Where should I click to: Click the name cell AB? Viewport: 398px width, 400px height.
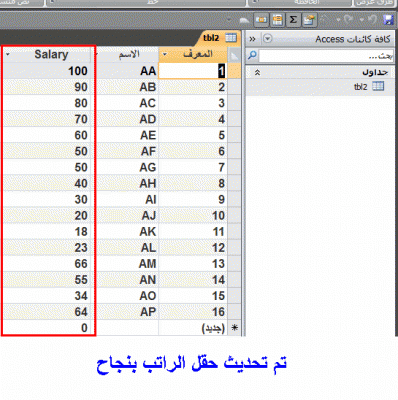point(126,87)
